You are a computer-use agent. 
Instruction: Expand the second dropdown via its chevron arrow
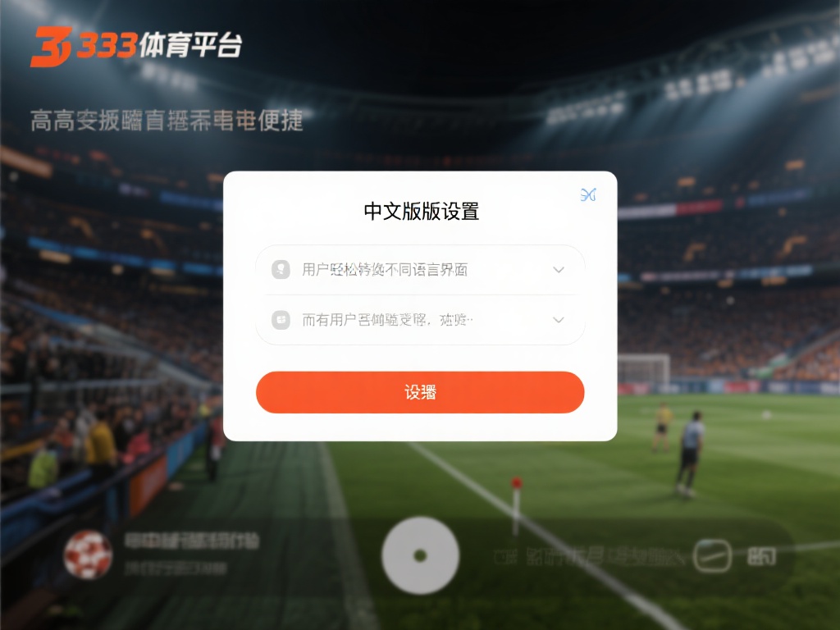pos(558,320)
